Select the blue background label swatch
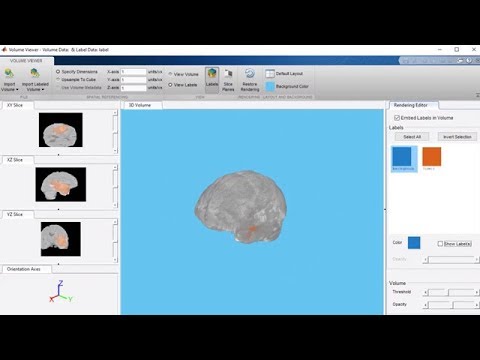Viewport: 480px width, 360px height. pyautogui.click(x=402, y=157)
